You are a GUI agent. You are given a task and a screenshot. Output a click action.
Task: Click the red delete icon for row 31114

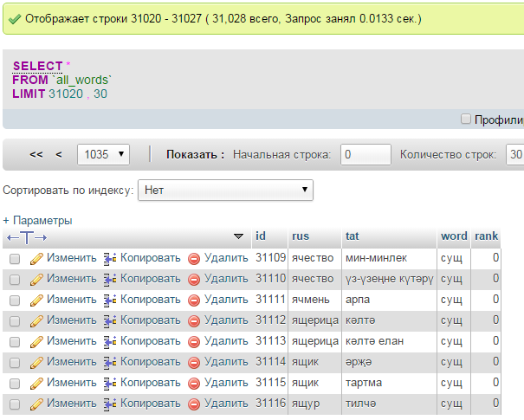click(194, 362)
